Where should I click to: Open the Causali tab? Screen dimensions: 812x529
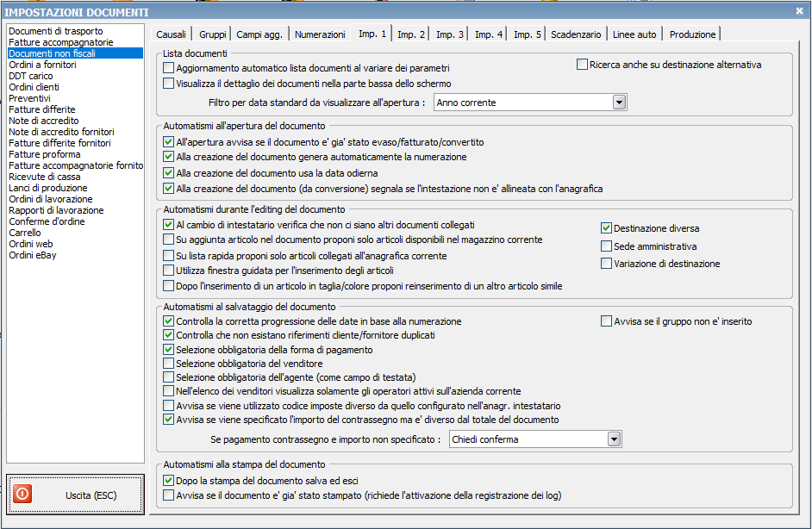pyautogui.click(x=171, y=34)
